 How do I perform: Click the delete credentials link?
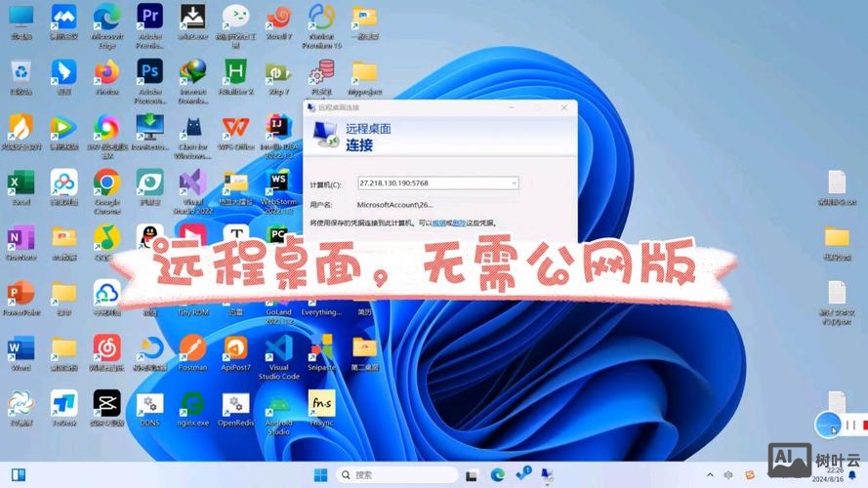point(459,223)
